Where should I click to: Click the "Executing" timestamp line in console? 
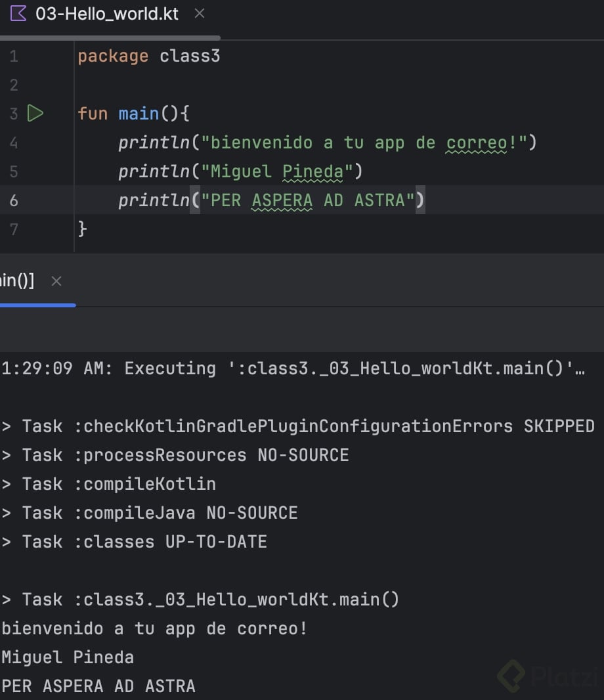(292, 368)
